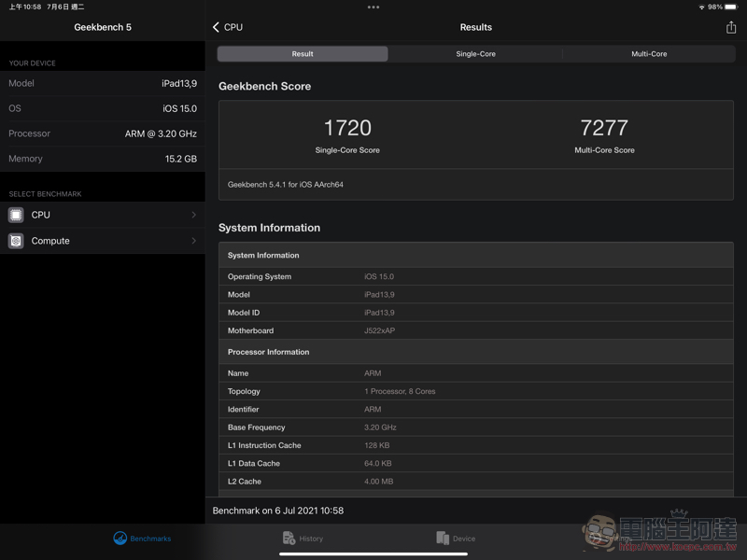This screenshot has height=560, width=747.
Task: Tap the three-dot multitasking indicator
Action: (373, 7)
